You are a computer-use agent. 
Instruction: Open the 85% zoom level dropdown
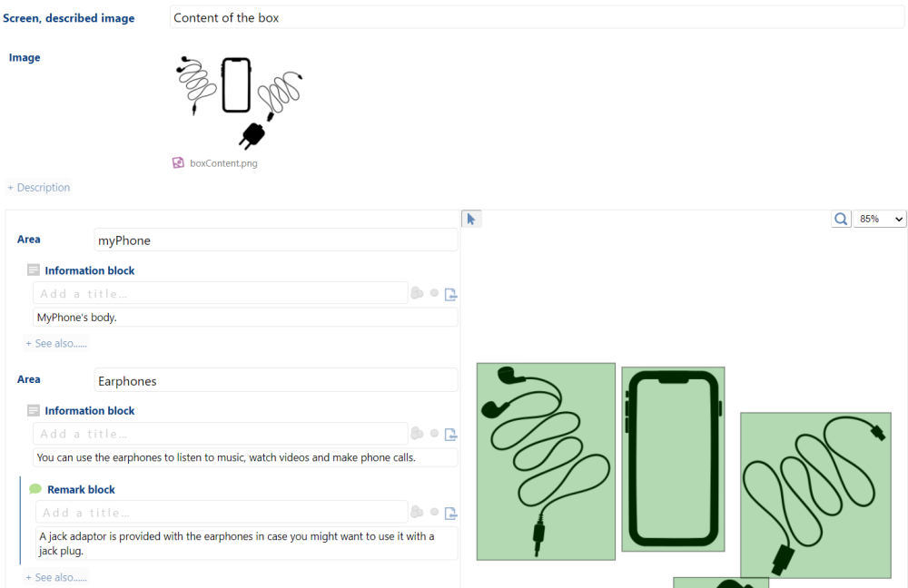pos(880,219)
